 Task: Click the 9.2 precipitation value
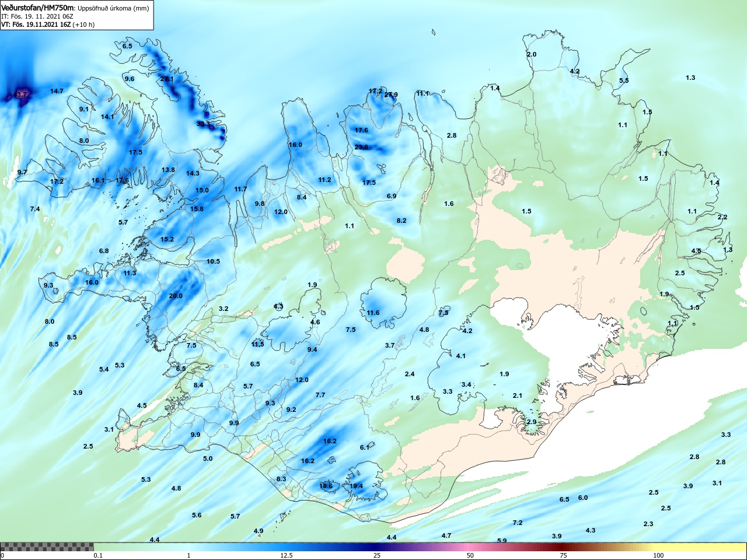[x=291, y=409]
